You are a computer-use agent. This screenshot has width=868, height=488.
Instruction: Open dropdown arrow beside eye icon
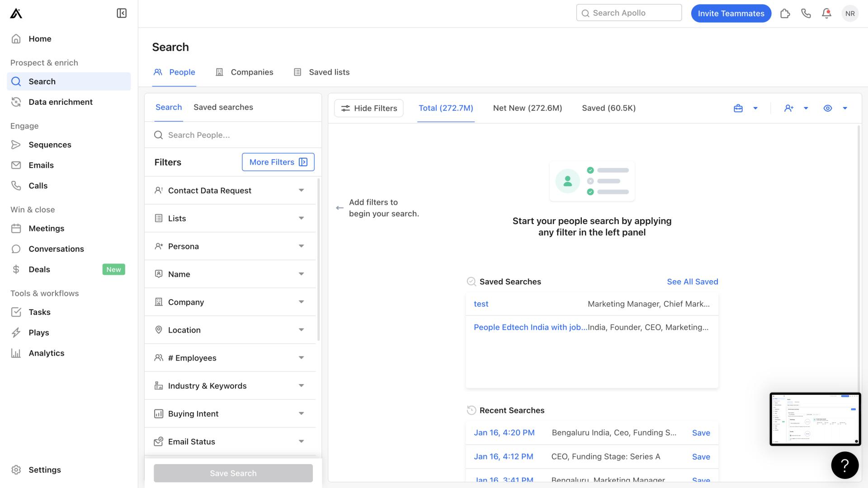click(x=845, y=108)
